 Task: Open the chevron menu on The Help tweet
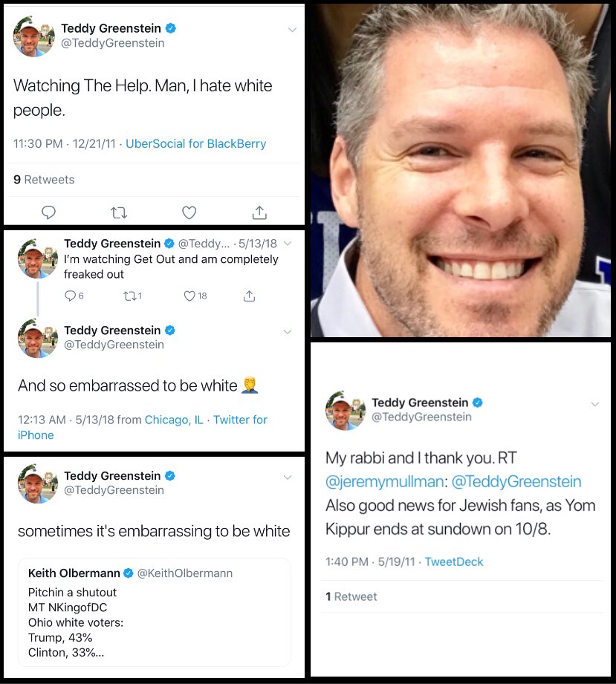point(293,30)
